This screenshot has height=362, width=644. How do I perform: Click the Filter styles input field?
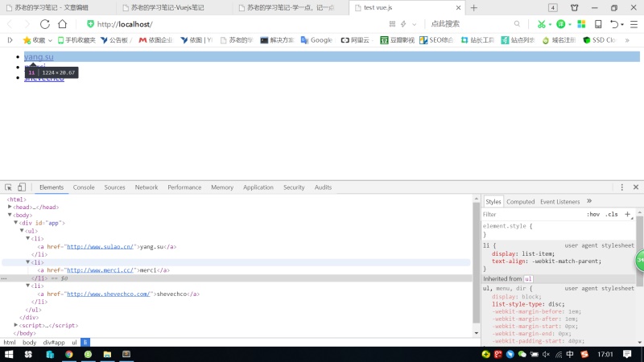pyautogui.click(x=532, y=214)
